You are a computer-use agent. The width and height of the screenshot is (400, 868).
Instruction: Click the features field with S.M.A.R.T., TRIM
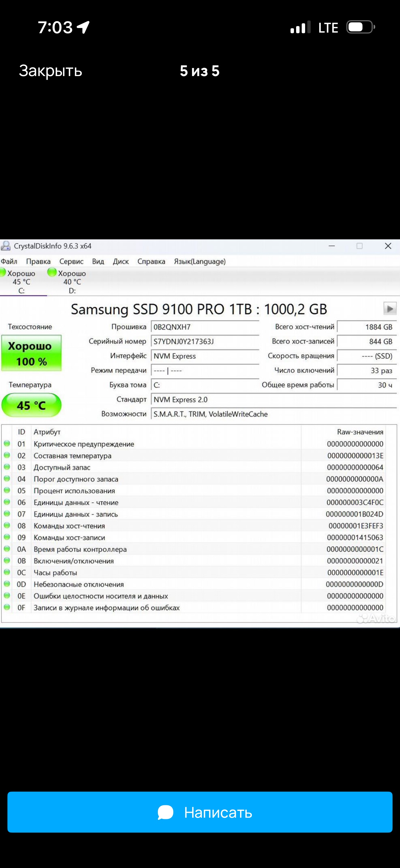[x=274, y=414]
